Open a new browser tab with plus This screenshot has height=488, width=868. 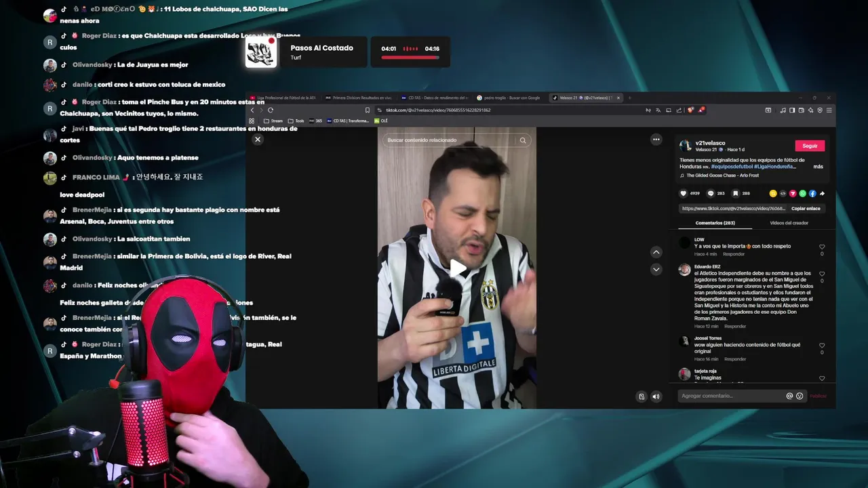[629, 98]
